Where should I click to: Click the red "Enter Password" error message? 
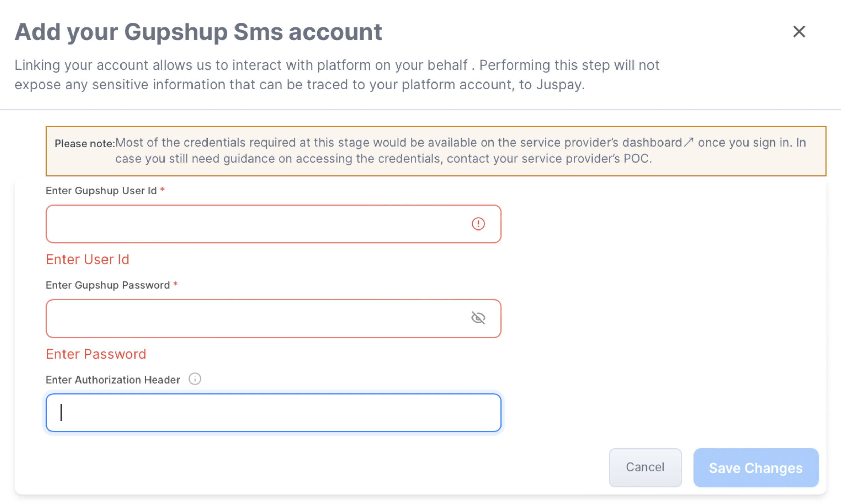pos(96,354)
